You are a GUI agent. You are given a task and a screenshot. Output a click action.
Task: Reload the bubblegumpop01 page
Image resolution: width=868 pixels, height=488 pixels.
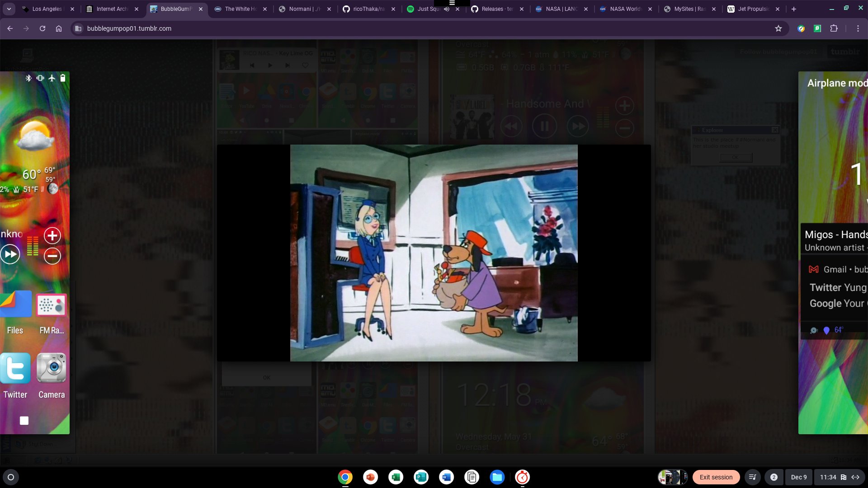click(x=42, y=28)
